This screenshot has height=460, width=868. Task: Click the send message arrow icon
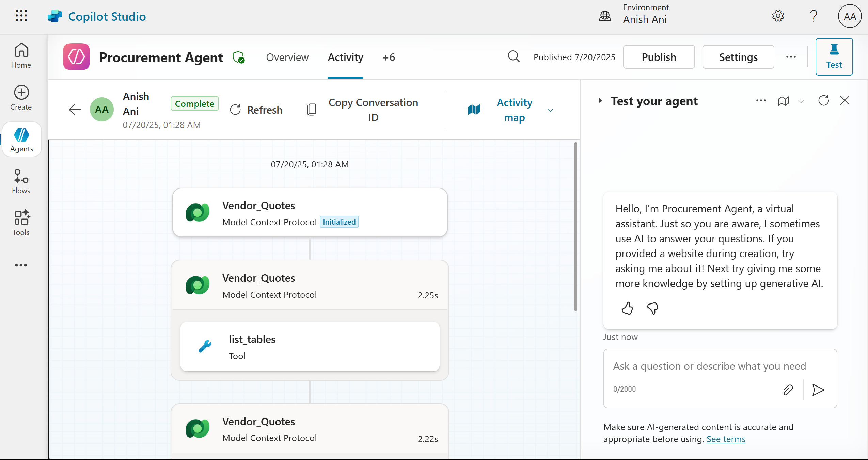(x=818, y=390)
